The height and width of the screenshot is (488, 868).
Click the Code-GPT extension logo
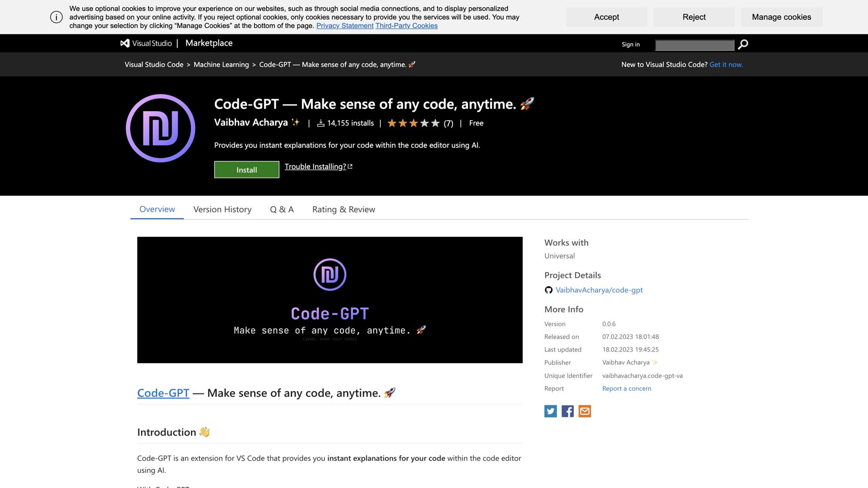(160, 128)
